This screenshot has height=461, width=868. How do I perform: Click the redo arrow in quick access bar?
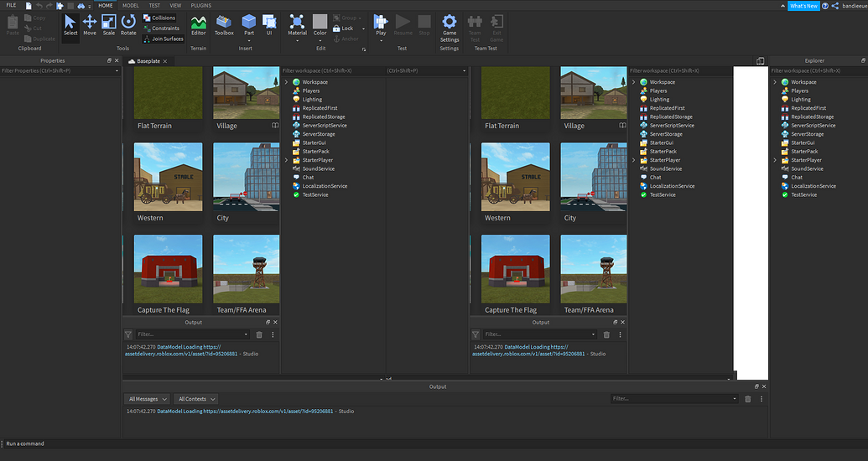[49, 6]
